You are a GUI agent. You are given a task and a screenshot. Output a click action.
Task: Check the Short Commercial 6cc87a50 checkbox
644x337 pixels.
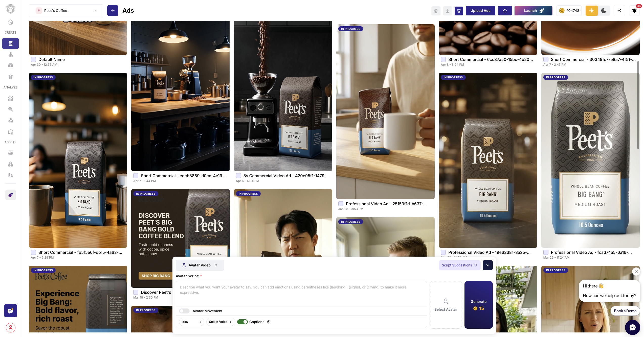(x=443, y=59)
